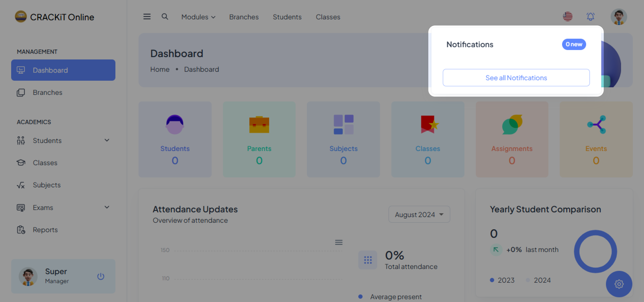Image resolution: width=644 pixels, height=302 pixels.
Task: Expand the Modules dropdown
Action: 198,17
